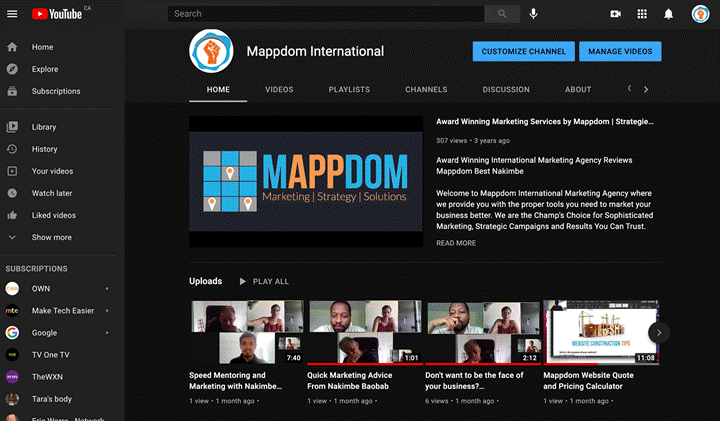
Task: Select the HOME channel tab
Action: [x=218, y=90]
